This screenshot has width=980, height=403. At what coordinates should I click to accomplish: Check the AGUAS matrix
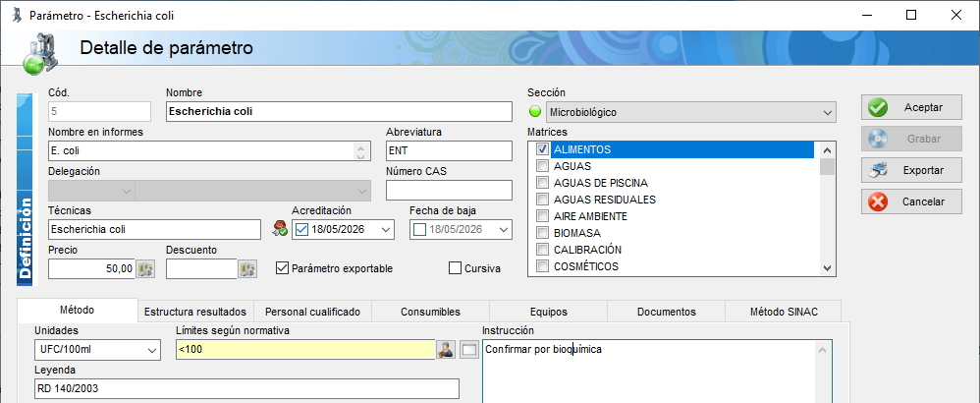(x=542, y=166)
